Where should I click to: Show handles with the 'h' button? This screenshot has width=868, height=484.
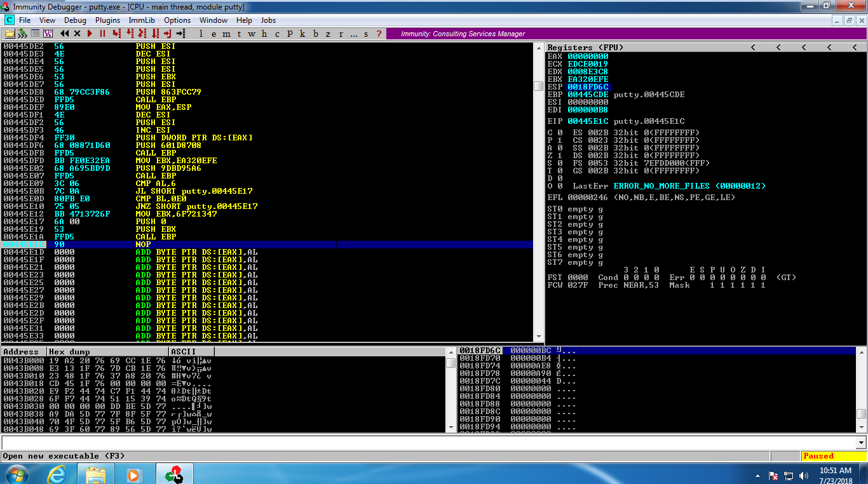(x=265, y=34)
